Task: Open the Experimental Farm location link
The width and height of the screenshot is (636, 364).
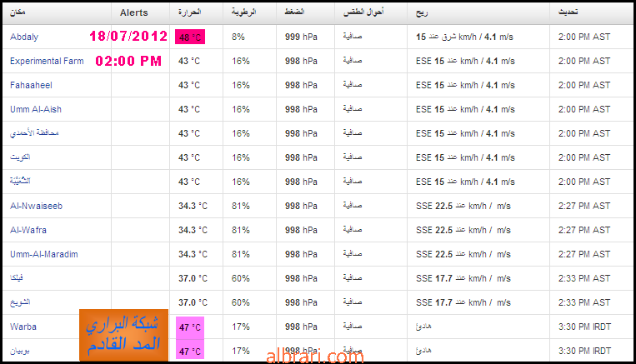Action: pyautogui.click(x=47, y=61)
